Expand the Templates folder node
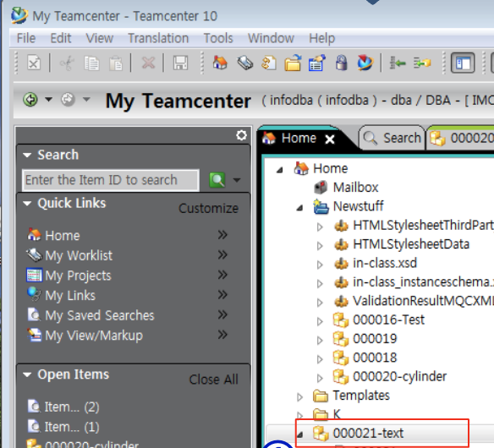Viewport: 494px width, 448px height. click(299, 397)
